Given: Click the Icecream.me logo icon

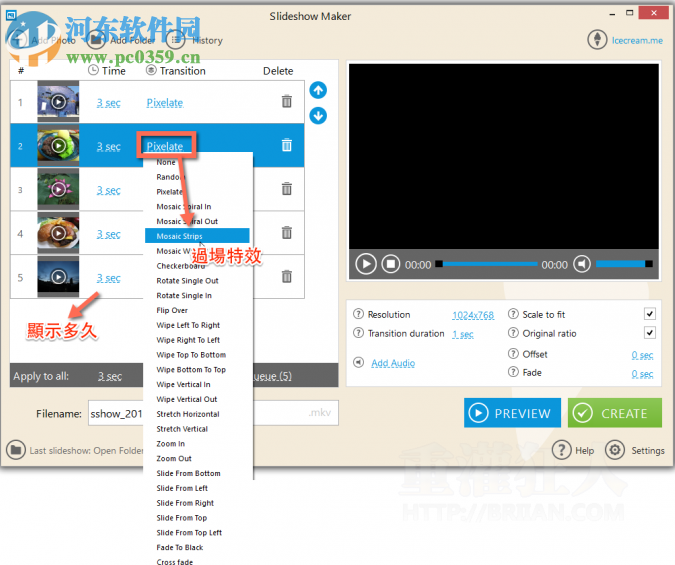Looking at the screenshot, I should click(x=597, y=40).
